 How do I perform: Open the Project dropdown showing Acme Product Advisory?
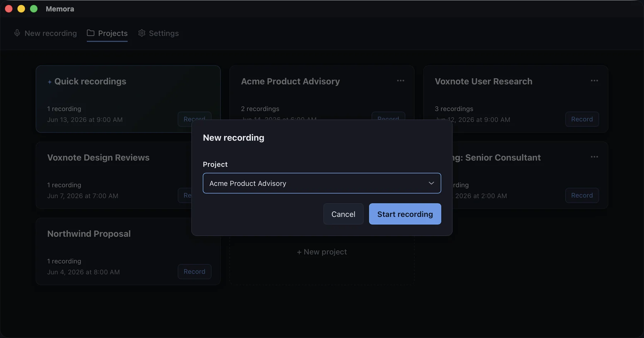(322, 183)
